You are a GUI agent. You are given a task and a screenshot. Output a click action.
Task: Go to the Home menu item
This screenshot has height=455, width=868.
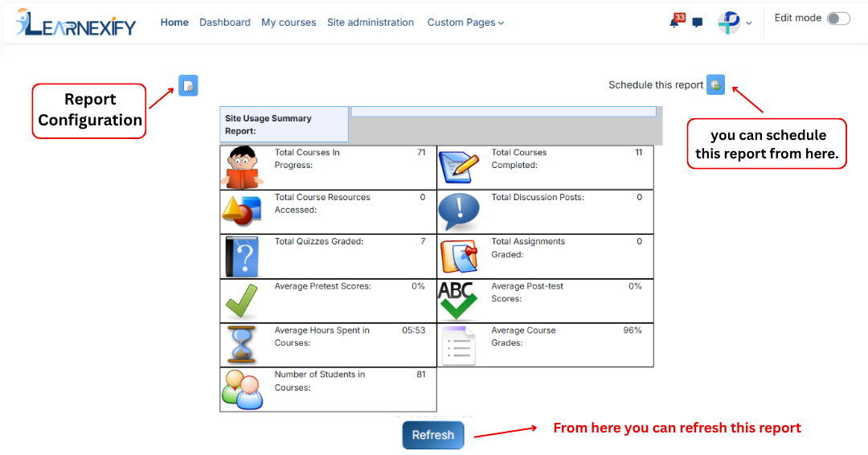[x=174, y=23]
